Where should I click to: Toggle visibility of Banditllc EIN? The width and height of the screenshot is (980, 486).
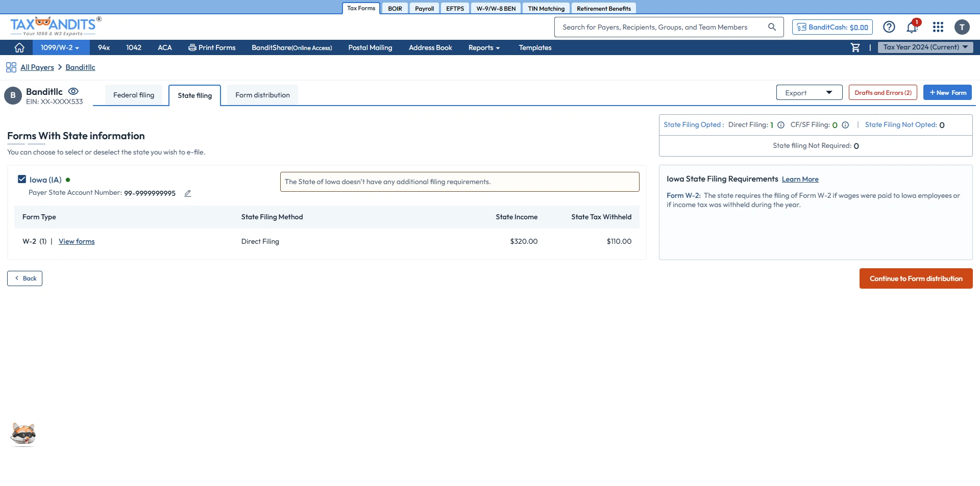pyautogui.click(x=73, y=91)
